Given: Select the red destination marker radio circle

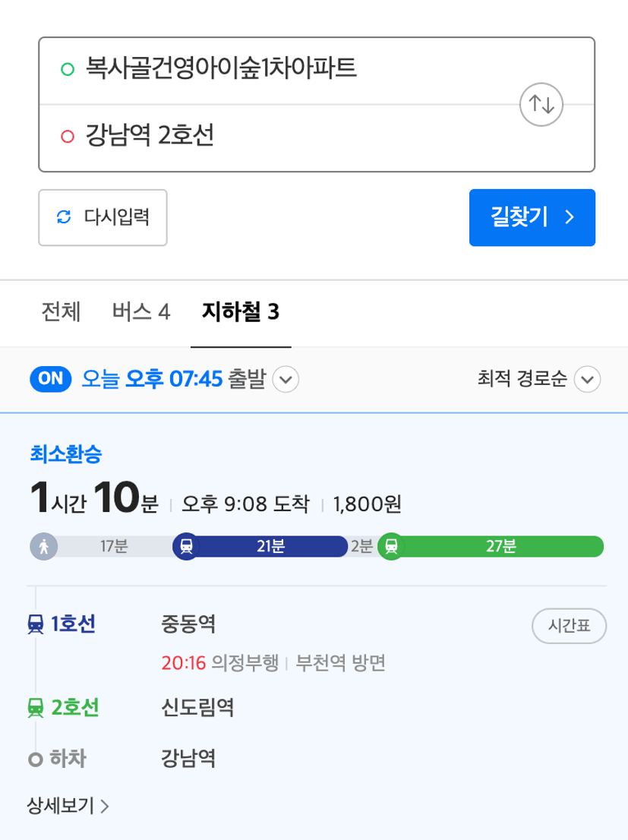Looking at the screenshot, I should 68,137.
